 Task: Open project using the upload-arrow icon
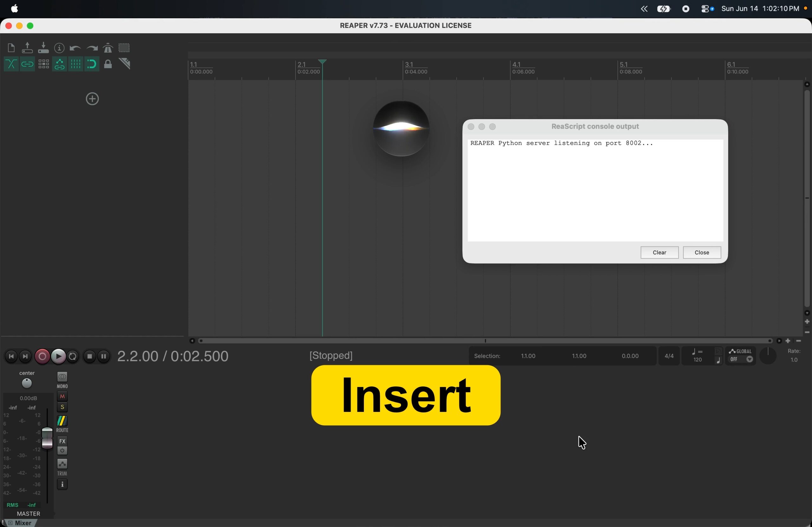[27, 48]
